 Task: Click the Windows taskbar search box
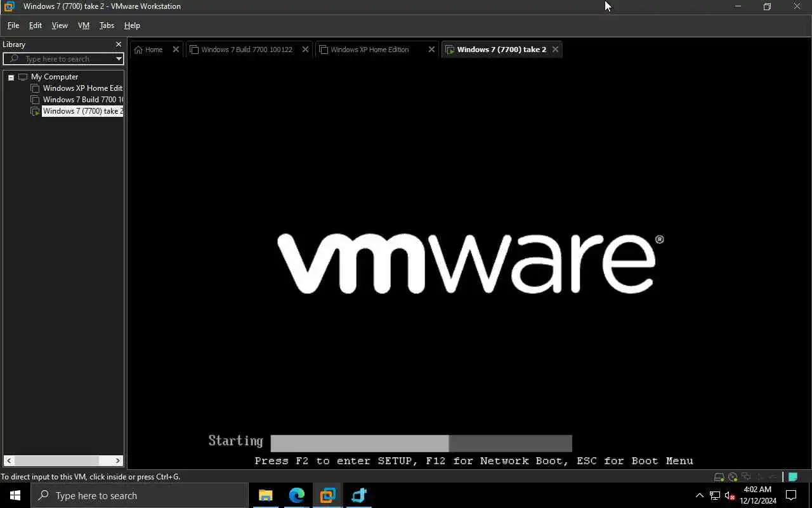click(140, 495)
